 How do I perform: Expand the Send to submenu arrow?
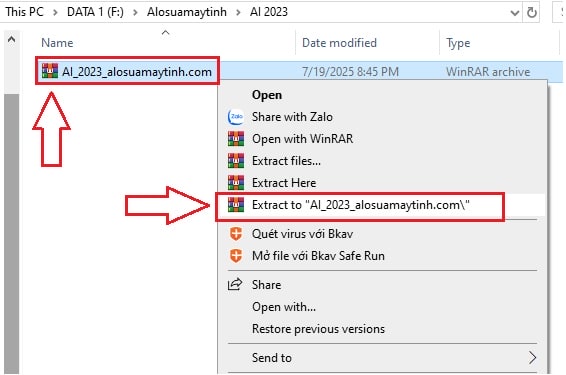532,358
